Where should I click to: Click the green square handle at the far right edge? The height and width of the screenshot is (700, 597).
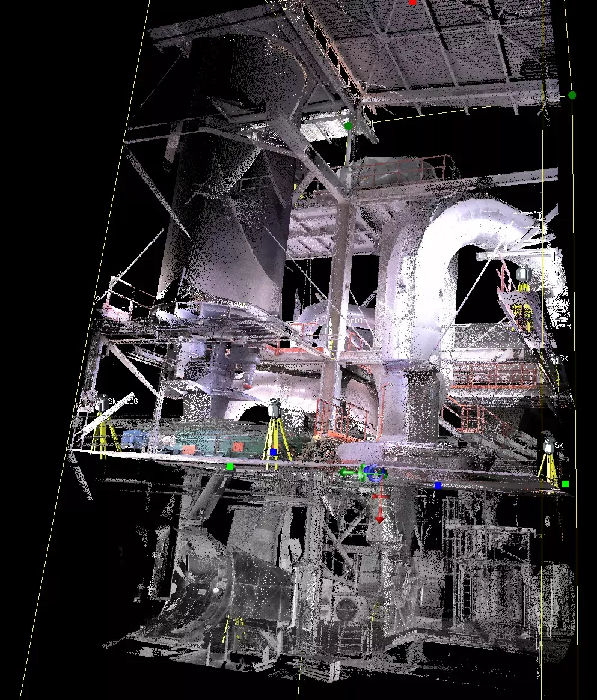click(565, 484)
